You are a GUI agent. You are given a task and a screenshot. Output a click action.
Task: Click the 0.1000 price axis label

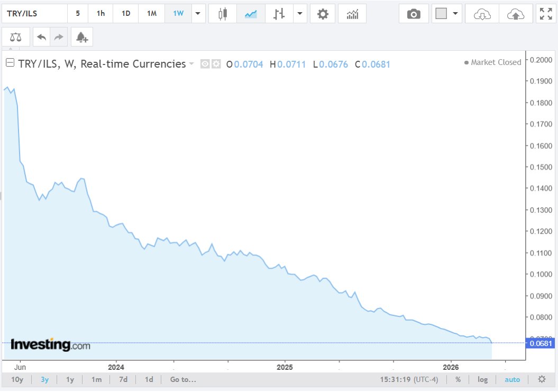point(541,274)
